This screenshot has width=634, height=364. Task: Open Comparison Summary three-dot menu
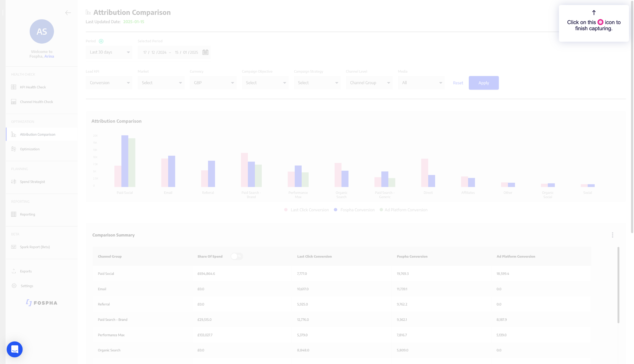tap(612, 235)
